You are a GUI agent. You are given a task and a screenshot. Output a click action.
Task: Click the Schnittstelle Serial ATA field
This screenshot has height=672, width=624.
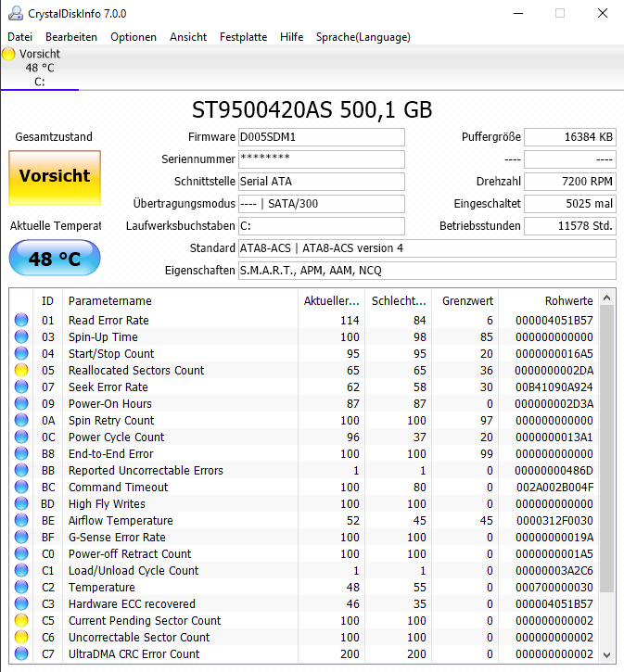[322, 182]
